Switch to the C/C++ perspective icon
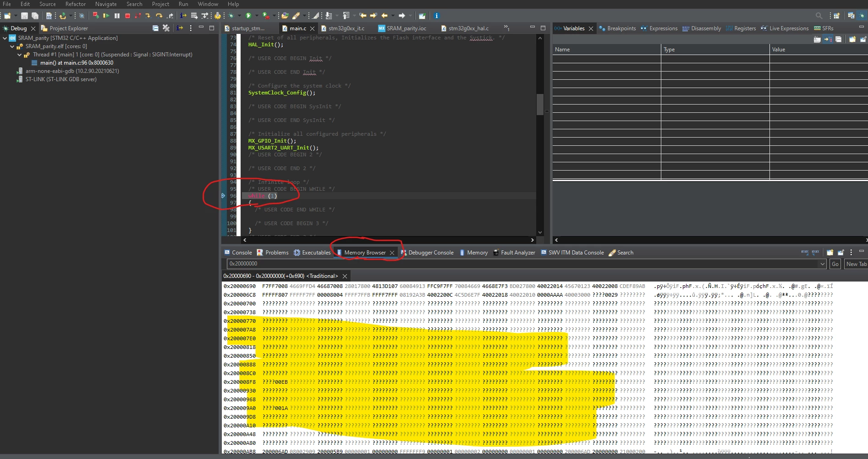 click(x=851, y=16)
